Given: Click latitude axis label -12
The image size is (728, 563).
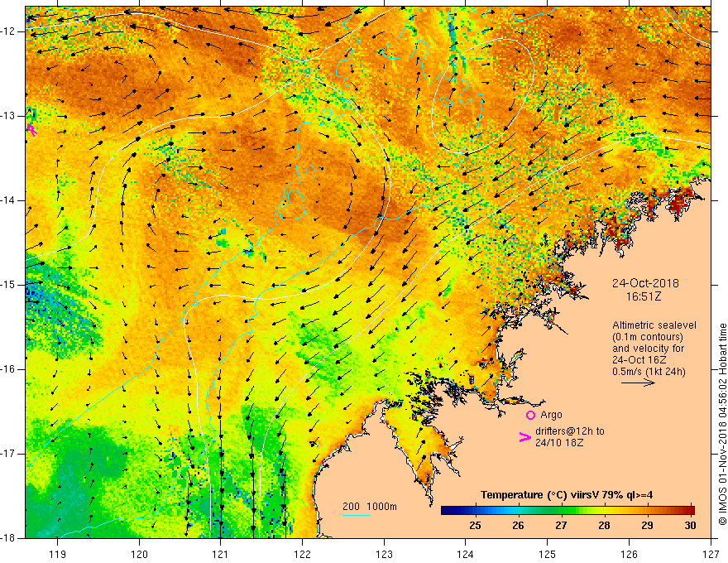Looking at the screenshot, I should click(9, 31).
